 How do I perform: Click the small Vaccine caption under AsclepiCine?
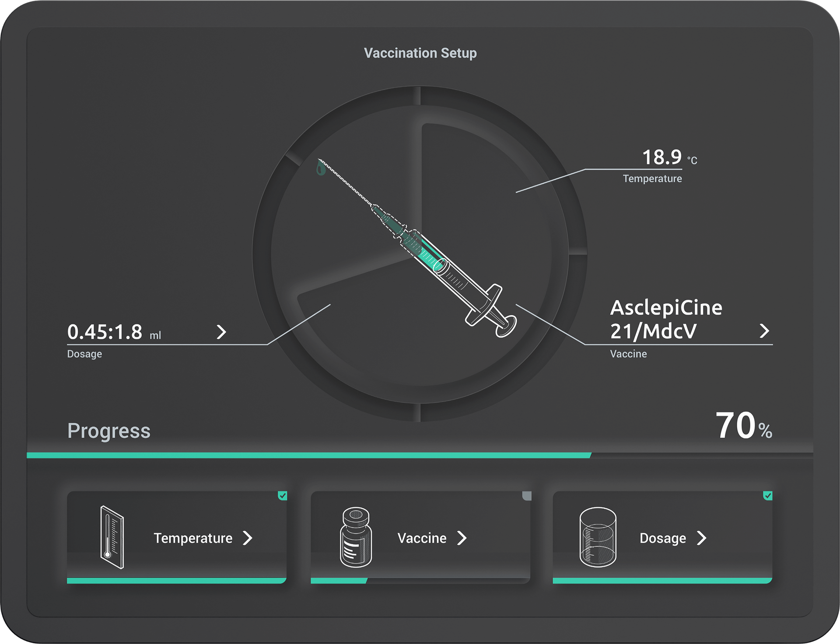tap(628, 354)
